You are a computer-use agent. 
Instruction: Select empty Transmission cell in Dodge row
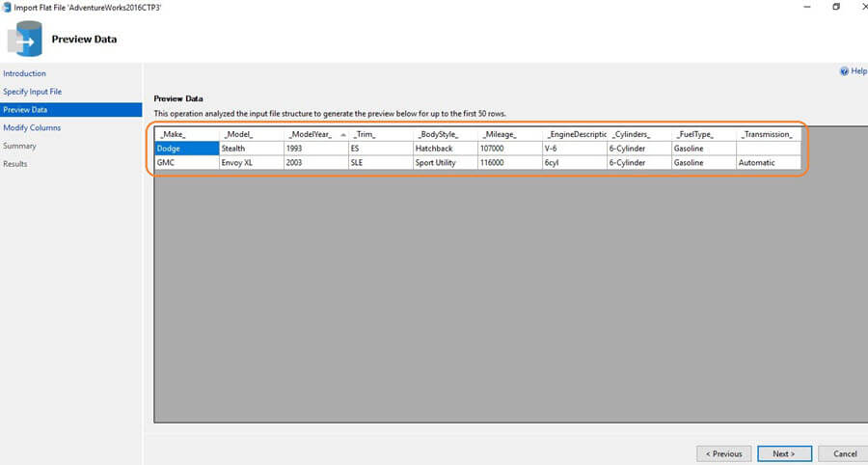pyautogui.click(x=769, y=149)
